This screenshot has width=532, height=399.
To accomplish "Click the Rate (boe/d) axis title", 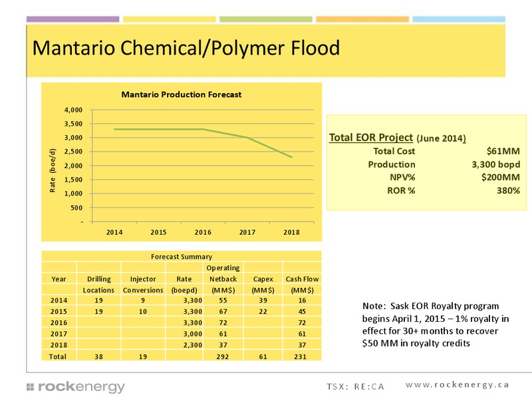I will click(x=53, y=170).
